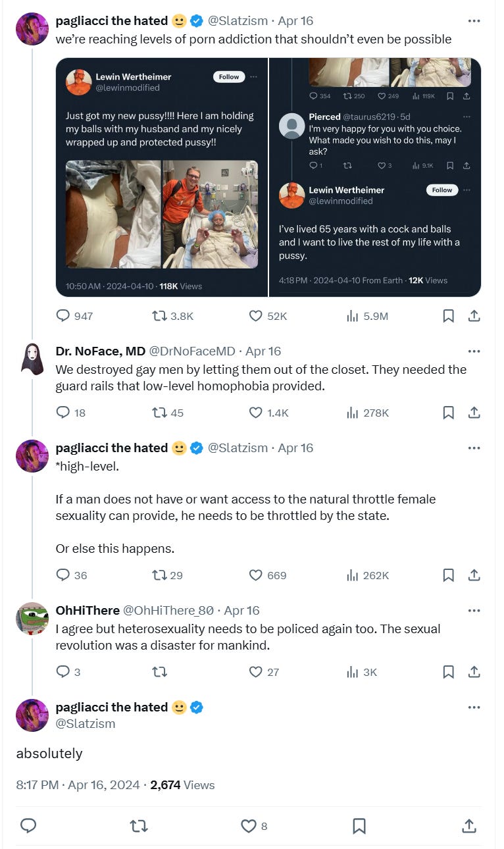Viewport: 504px width, 849px height.
Task: Open the @Slatzism handle under final tweet
Action: tap(85, 723)
